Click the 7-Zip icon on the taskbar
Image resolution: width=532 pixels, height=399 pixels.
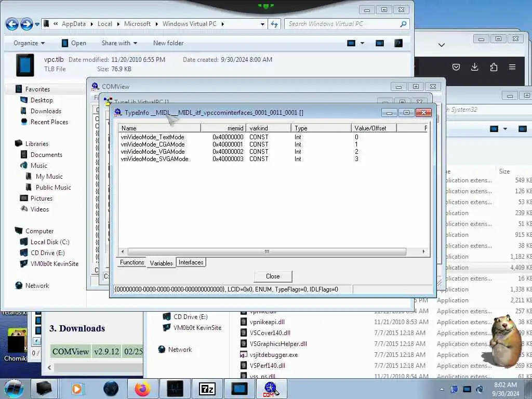click(207, 389)
